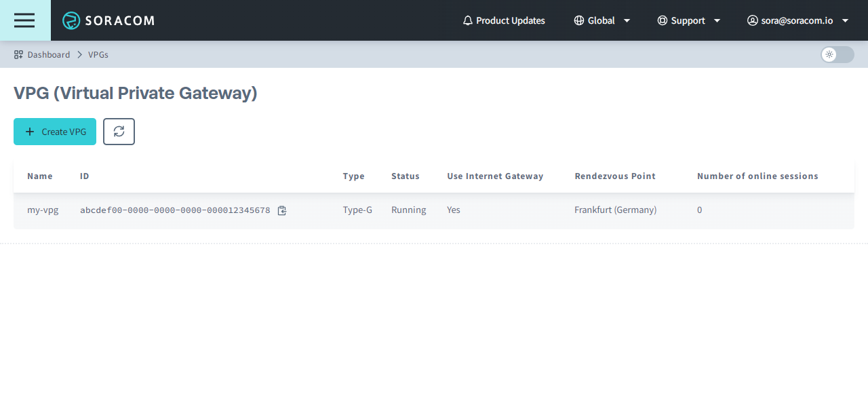This screenshot has width=868, height=407.
Task: Open Support via the help icon
Action: tap(662, 20)
